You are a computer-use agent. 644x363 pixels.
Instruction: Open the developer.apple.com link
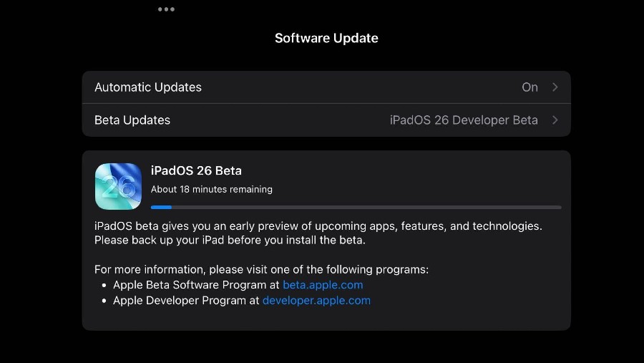[x=316, y=301]
